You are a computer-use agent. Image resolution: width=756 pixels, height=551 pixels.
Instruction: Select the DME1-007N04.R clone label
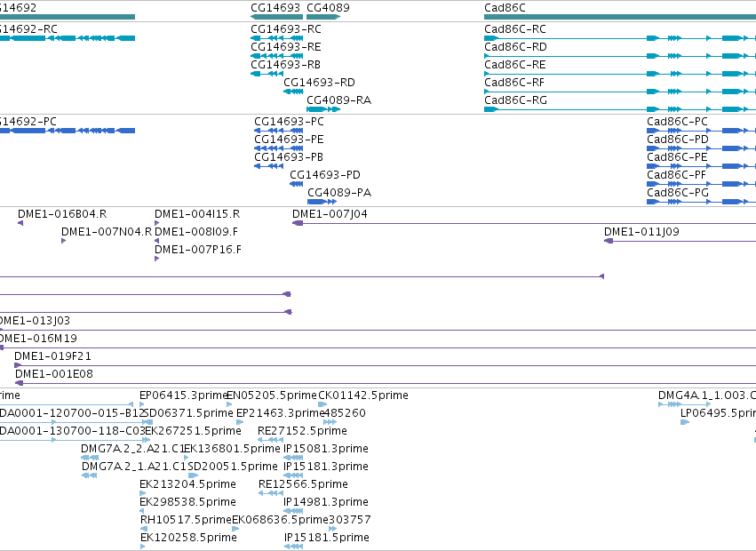(x=107, y=232)
